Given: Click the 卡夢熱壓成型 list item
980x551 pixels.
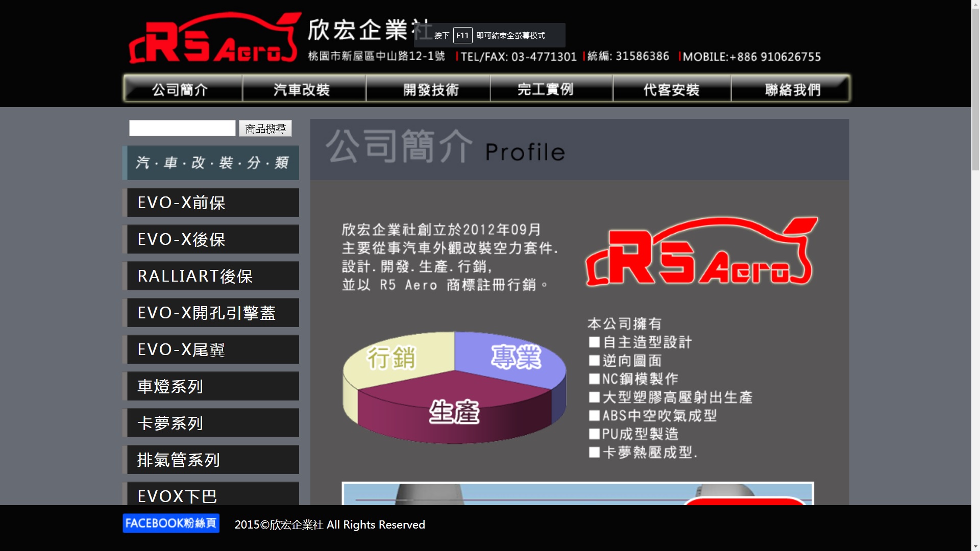Looking at the screenshot, I should tap(643, 453).
